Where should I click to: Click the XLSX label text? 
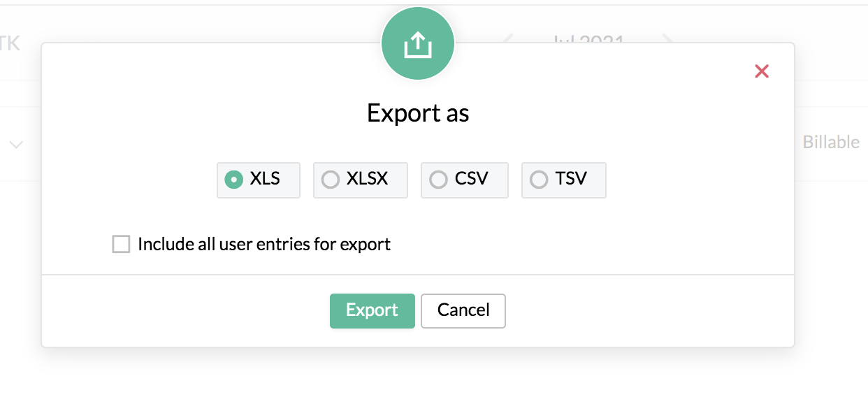[367, 178]
